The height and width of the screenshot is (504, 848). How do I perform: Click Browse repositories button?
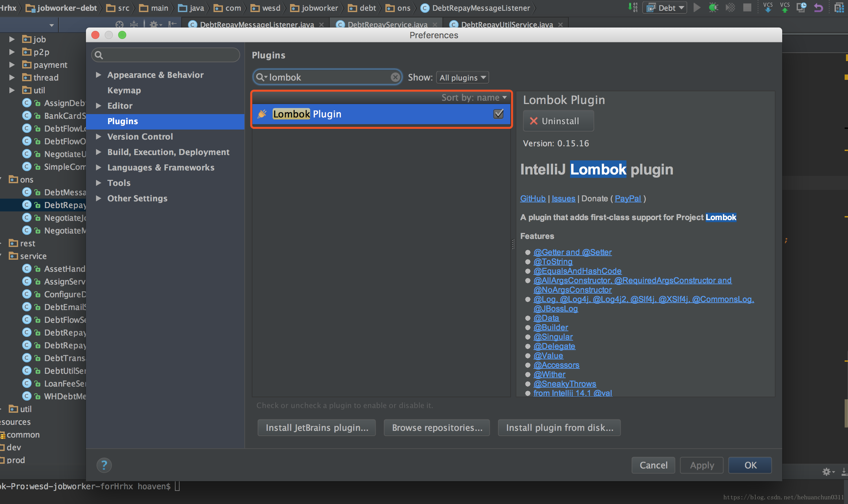(437, 427)
